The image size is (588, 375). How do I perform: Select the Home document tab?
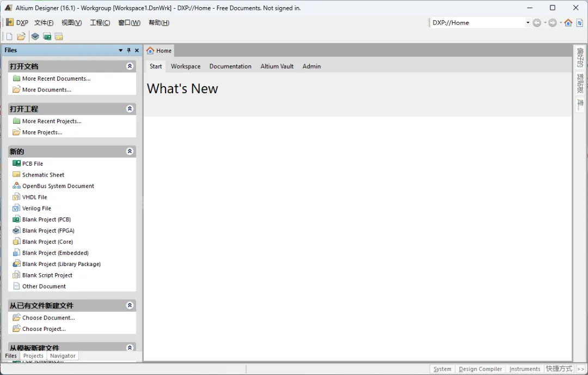click(159, 50)
